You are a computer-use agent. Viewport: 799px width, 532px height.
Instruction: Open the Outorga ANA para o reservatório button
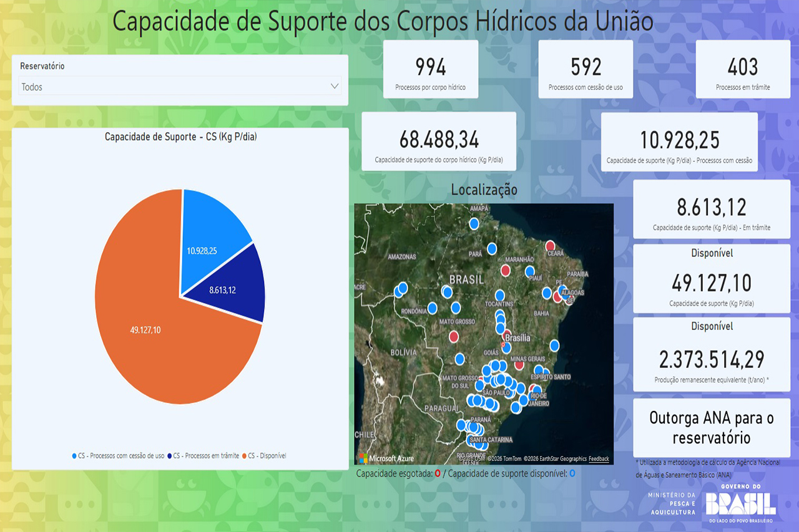712,428
